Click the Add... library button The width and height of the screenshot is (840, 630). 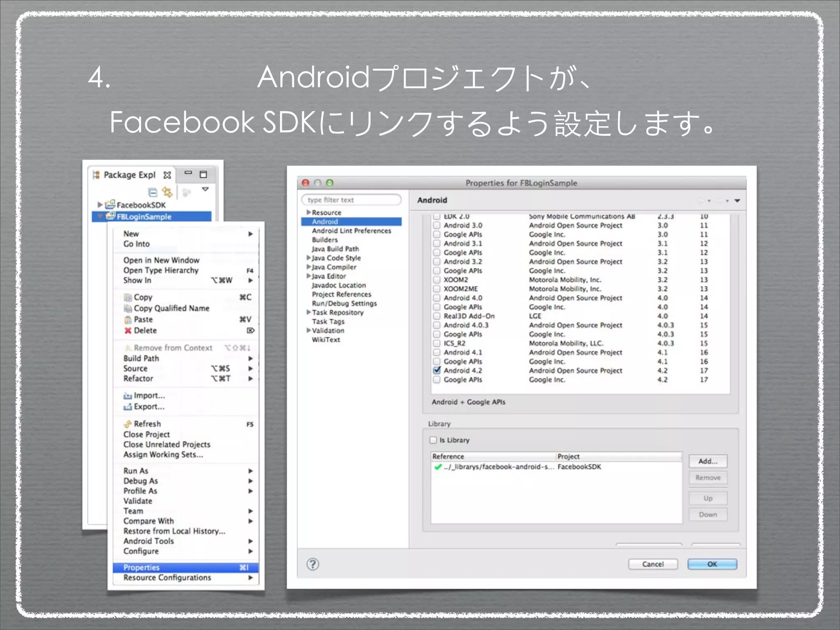point(708,461)
